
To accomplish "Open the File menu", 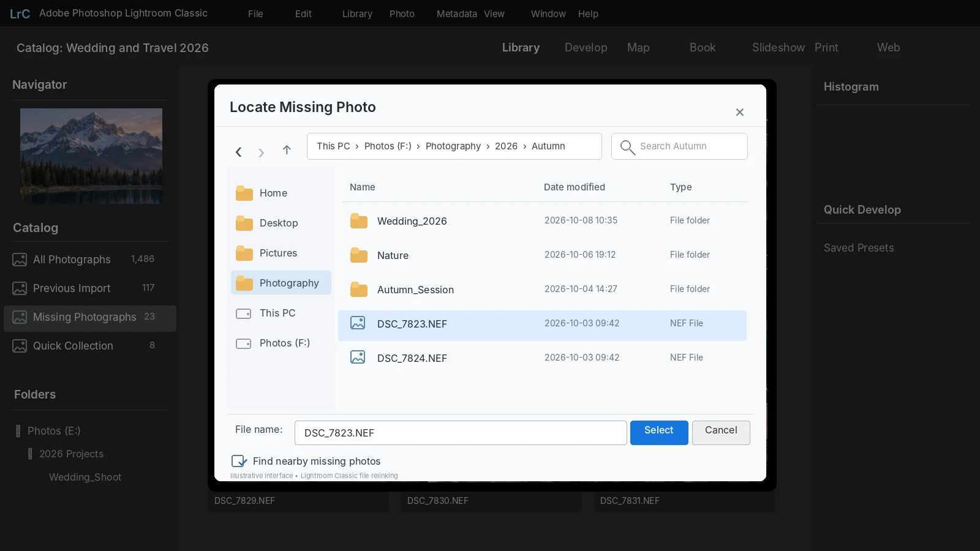I will [x=255, y=13].
